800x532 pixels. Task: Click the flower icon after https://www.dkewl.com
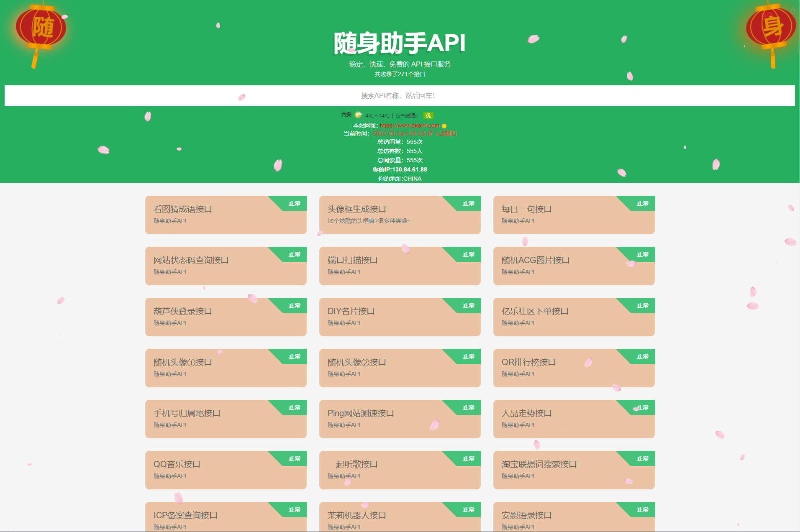tap(444, 125)
